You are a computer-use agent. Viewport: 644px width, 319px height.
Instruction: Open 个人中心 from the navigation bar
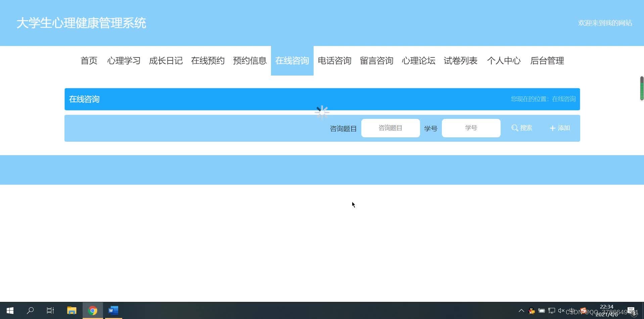pos(504,61)
